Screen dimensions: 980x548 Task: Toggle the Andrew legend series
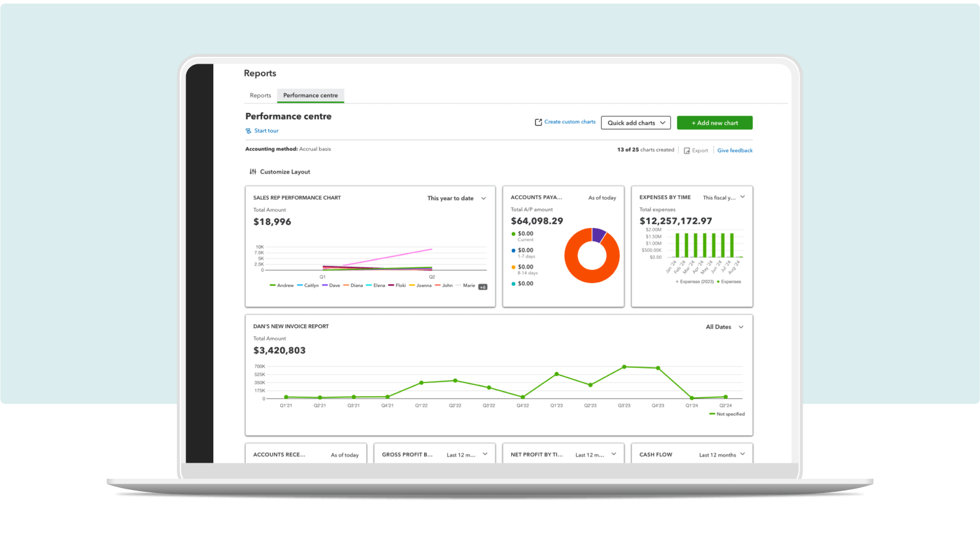pos(282,285)
